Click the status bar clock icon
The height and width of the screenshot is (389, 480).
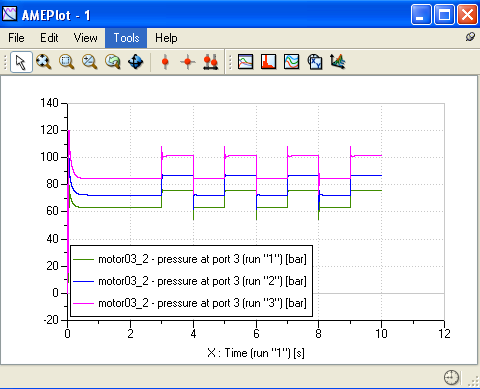point(451,378)
